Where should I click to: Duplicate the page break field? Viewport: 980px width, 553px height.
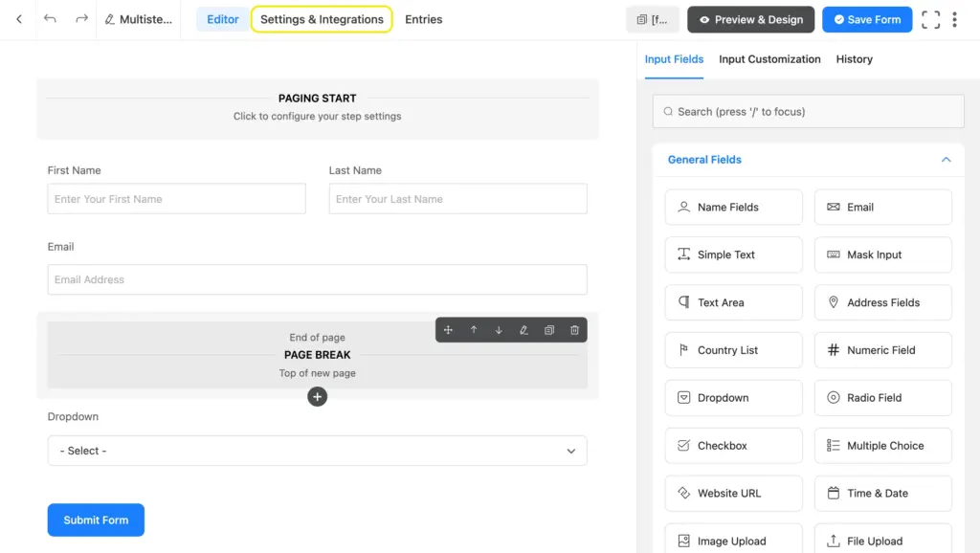pos(549,330)
